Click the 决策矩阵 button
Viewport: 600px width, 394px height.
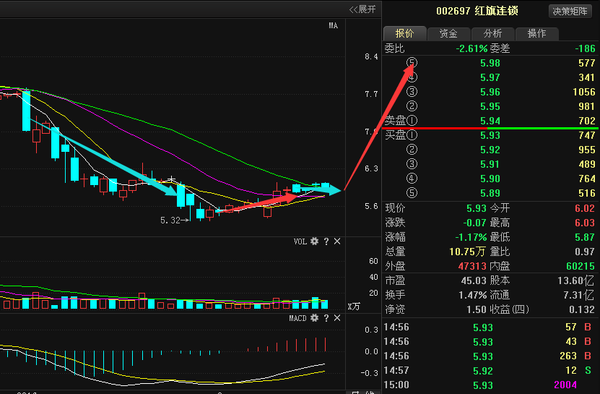[570, 11]
